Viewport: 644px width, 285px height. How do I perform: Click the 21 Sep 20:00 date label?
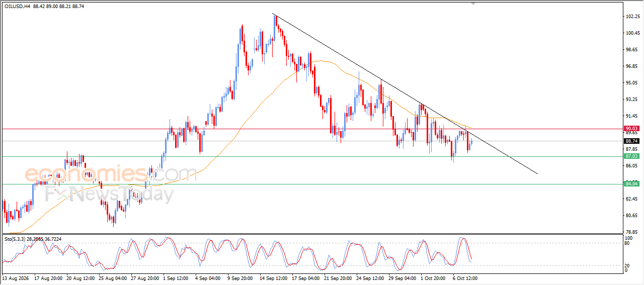(339, 278)
